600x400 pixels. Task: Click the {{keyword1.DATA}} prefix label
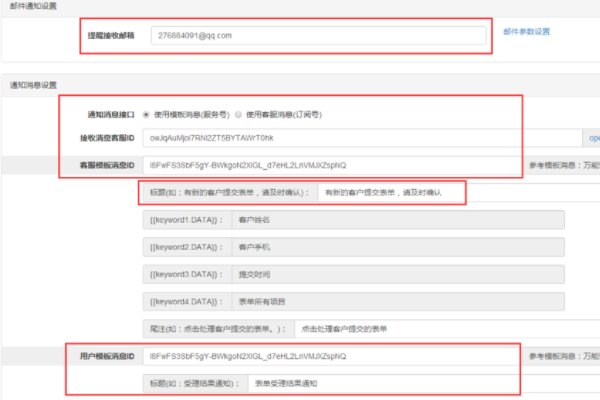(x=187, y=220)
